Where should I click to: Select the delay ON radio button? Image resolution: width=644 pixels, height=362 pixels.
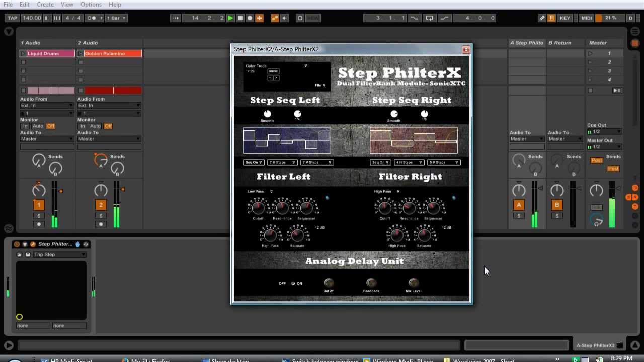click(293, 284)
